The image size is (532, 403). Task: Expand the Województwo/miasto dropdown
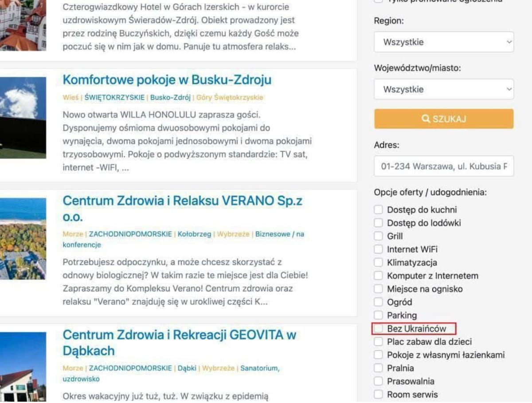click(x=444, y=89)
